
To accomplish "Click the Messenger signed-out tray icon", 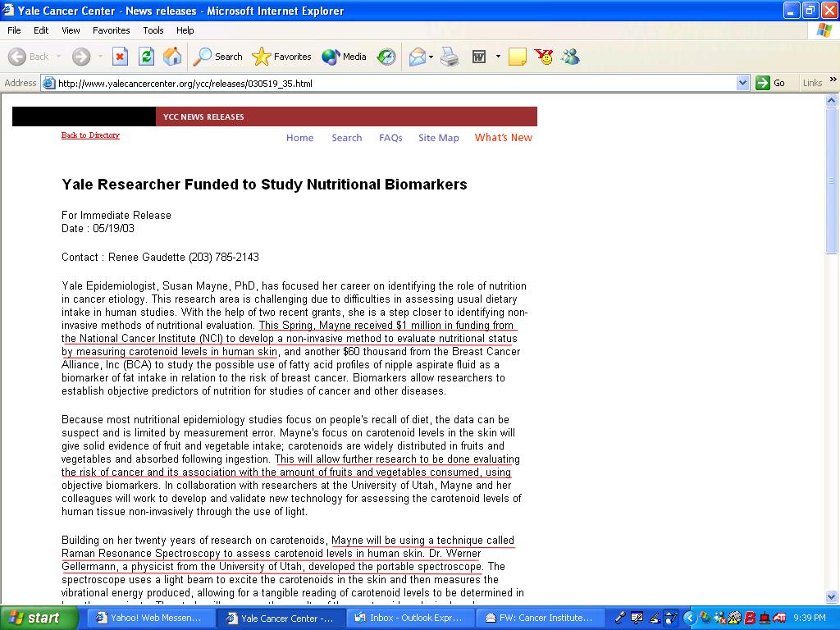I will click(720, 619).
